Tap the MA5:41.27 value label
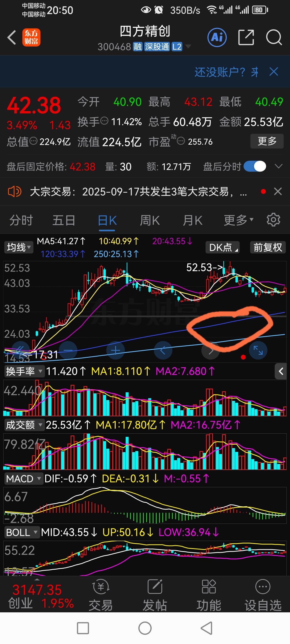Screen dimensions: 290x644 61,241
